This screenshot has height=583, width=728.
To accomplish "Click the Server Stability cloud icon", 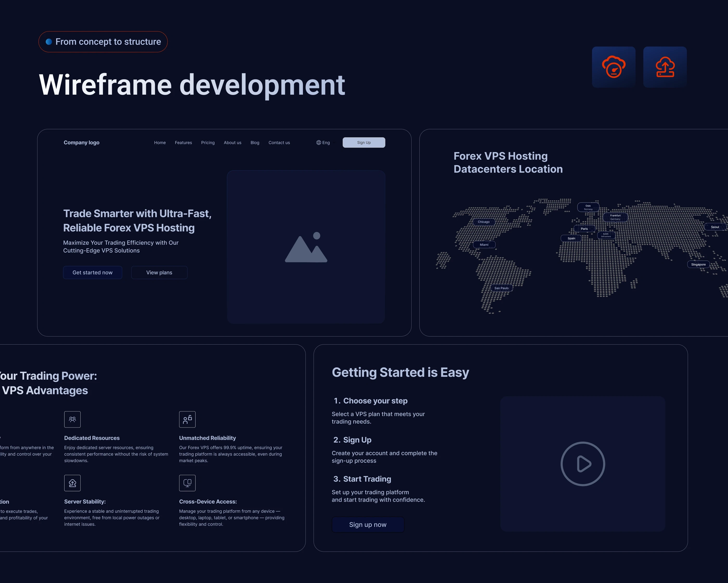I will pyautogui.click(x=72, y=483).
